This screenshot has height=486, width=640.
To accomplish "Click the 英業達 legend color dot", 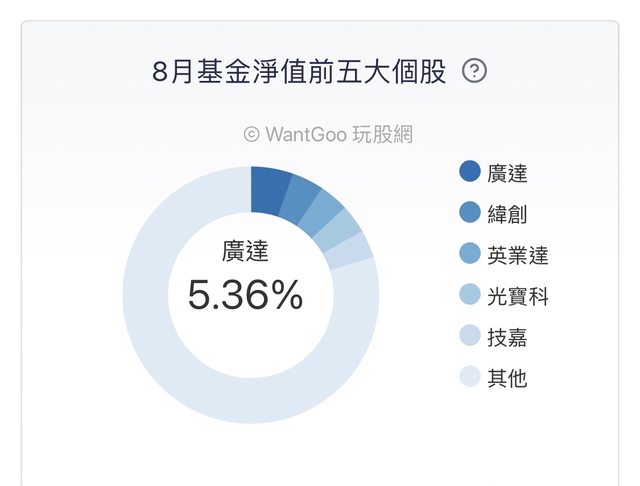I will click(470, 255).
